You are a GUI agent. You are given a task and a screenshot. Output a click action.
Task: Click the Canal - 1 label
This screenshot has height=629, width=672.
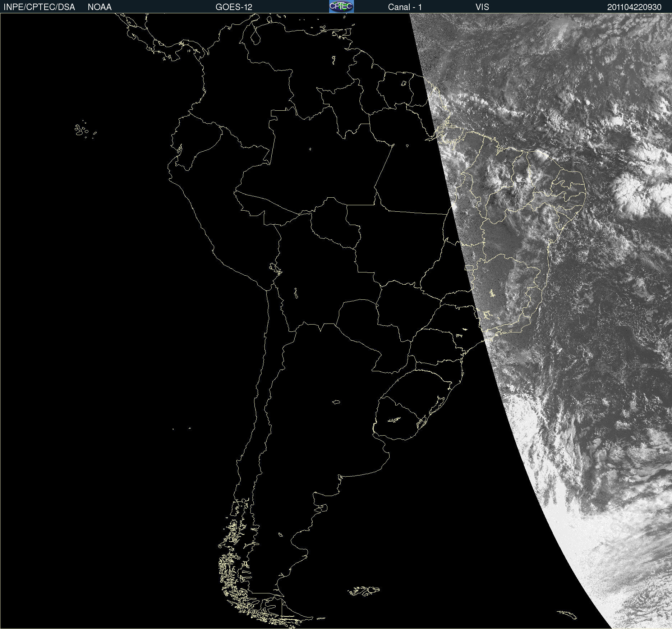[x=405, y=7]
